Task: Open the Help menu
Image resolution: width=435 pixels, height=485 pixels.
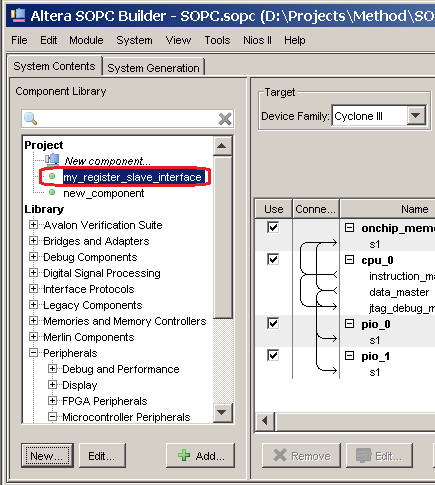Action: [294, 40]
